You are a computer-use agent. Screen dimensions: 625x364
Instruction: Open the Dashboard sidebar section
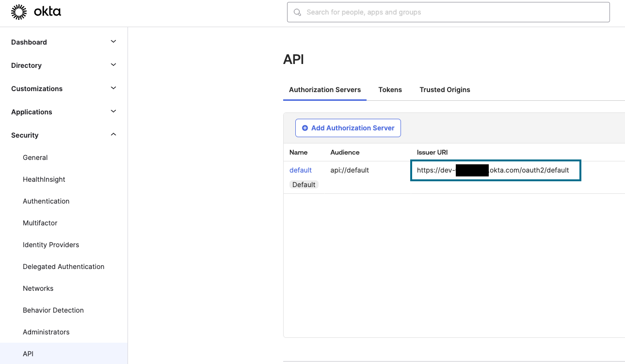coord(64,42)
